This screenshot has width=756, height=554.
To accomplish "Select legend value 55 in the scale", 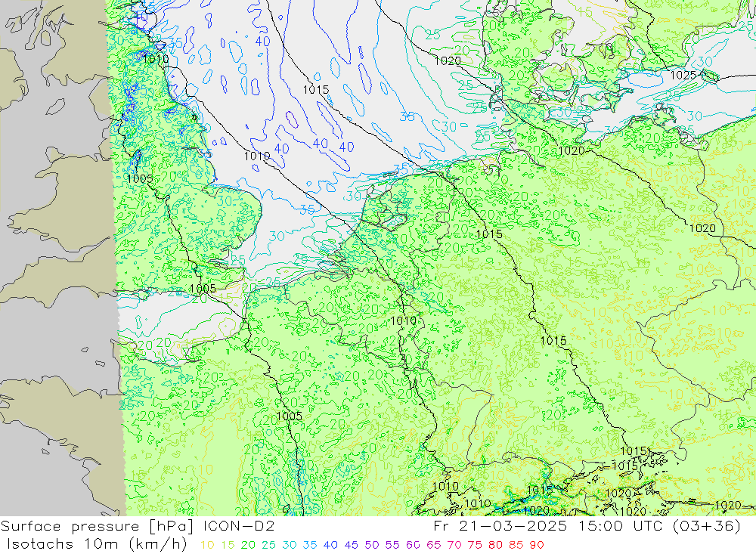I will (x=392, y=546).
